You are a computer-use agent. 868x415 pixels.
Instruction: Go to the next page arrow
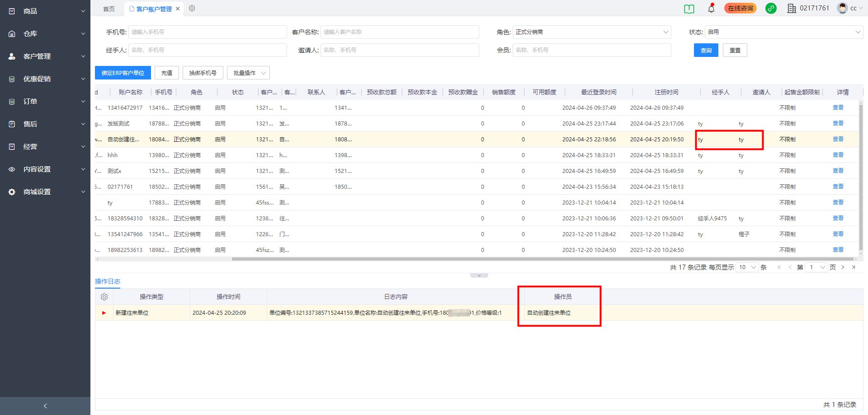[x=843, y=267]
